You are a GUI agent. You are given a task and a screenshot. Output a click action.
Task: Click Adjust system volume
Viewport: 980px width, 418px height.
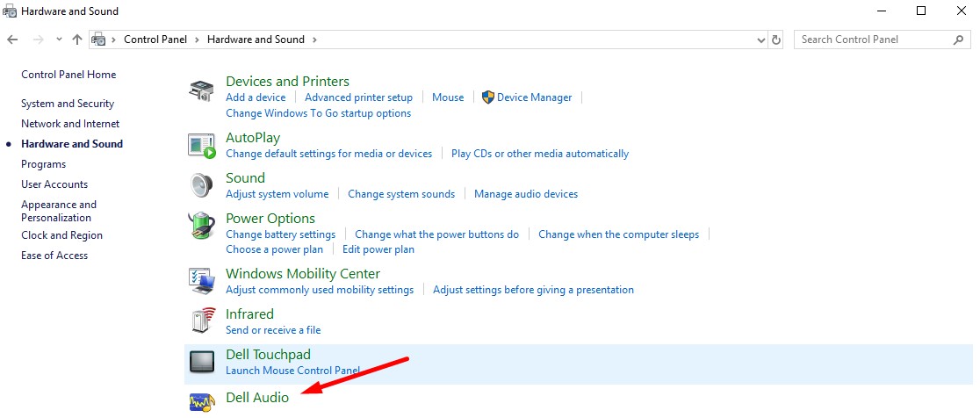coord(277,194)
